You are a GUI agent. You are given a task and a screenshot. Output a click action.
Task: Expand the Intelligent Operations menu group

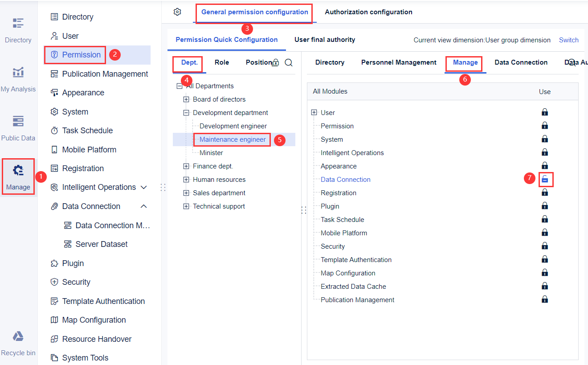144,187
